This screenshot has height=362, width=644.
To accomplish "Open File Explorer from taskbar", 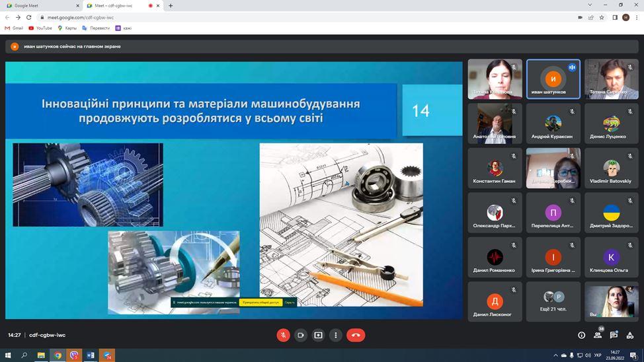I will point(41,355).
